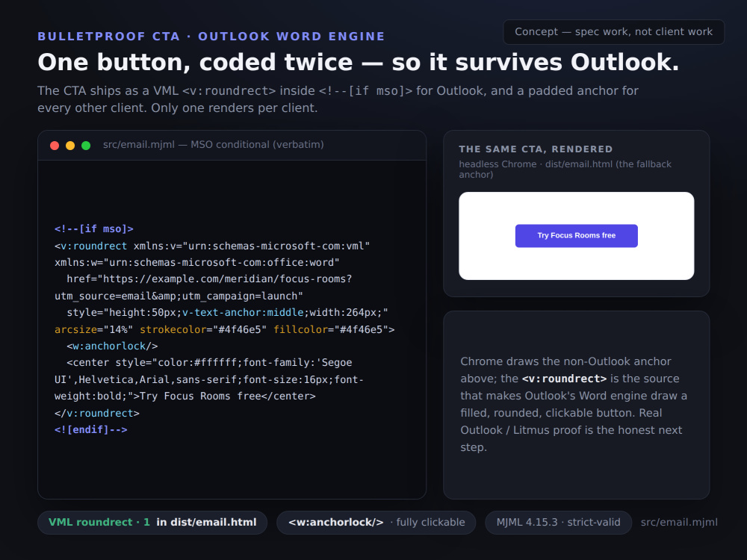This screenshot has width=747, height=560.
Task: Click the '<!--[if mso]>' code line
Action: [x=94, y=229]
